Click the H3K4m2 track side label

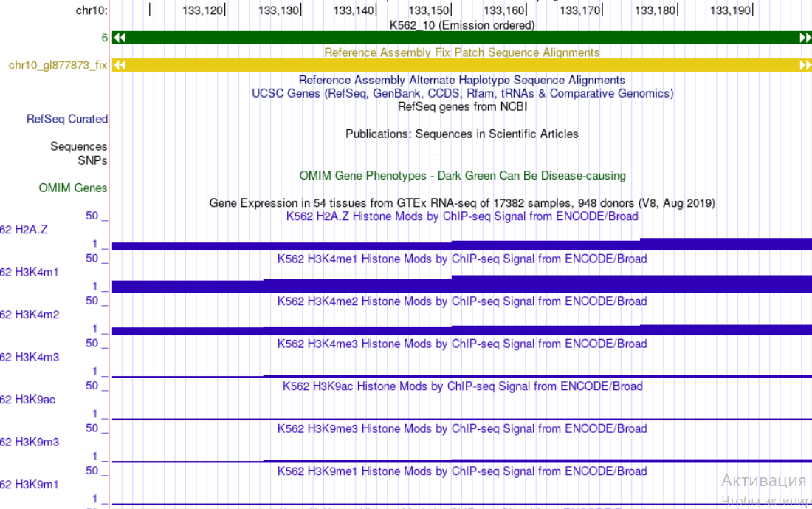point(30,315)
